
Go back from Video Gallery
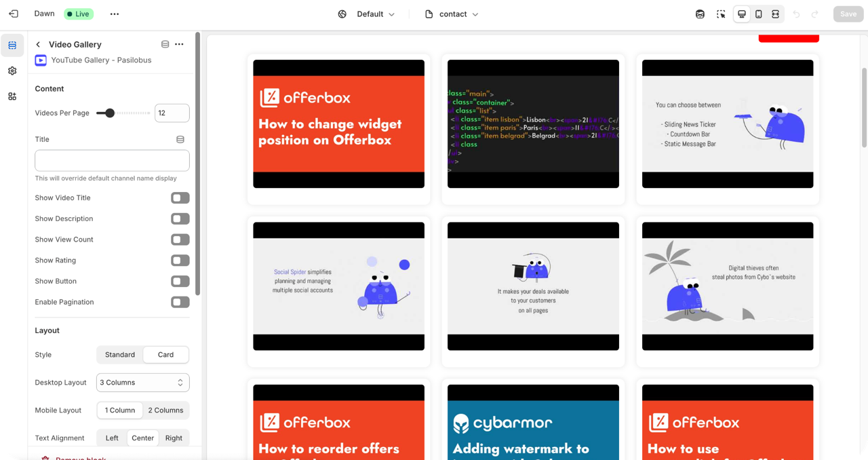point(38,45)
